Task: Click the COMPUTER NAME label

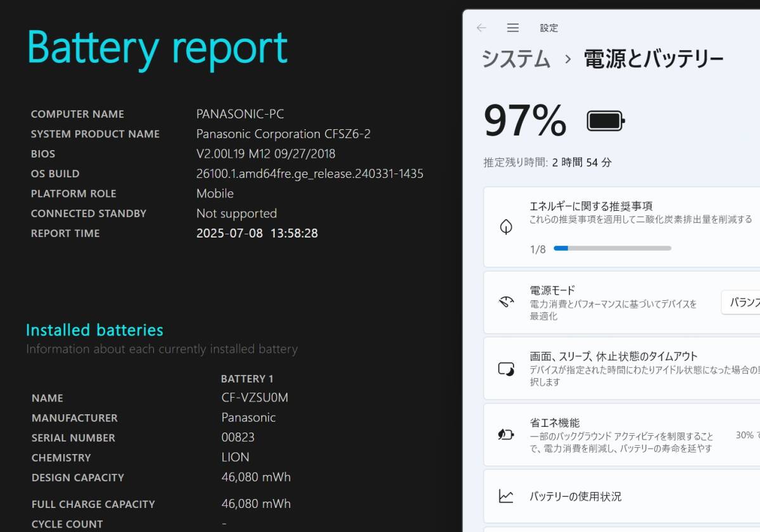Action: pyautogui.click(x=77, y=114)
